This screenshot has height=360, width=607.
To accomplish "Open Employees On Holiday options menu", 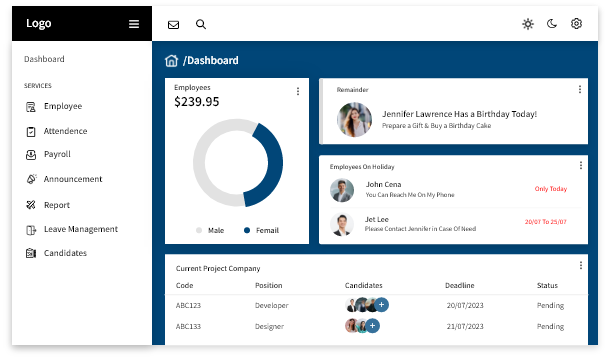I will pyautogui.click(x=581, y=166).
